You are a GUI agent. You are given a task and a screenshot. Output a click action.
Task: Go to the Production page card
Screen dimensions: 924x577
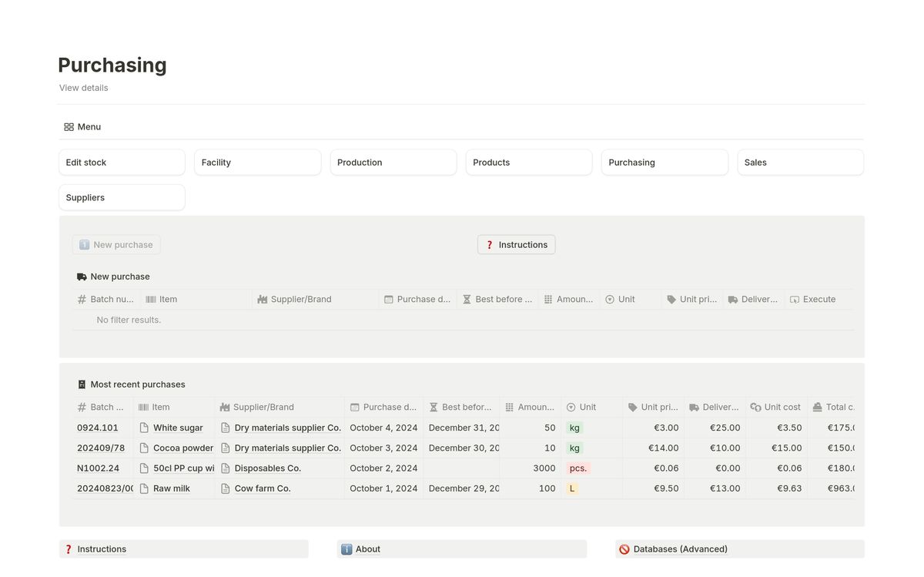click(393, 163)
